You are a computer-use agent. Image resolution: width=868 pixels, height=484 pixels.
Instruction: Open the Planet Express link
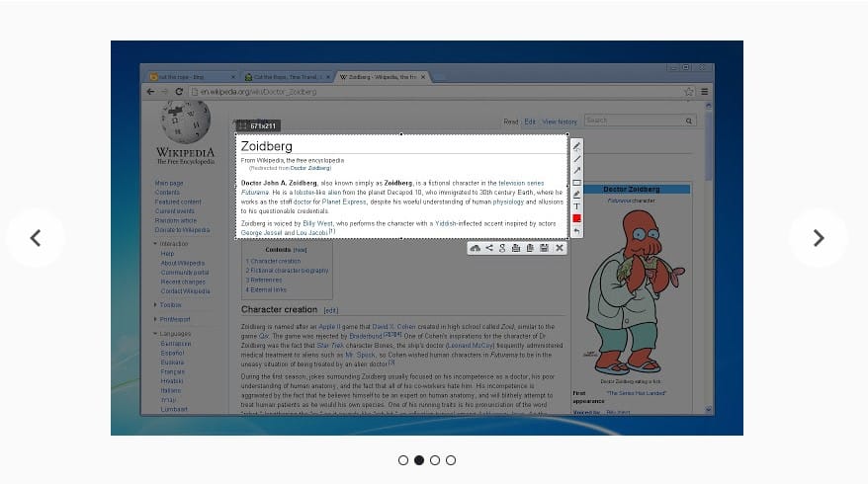pos(344,202)
